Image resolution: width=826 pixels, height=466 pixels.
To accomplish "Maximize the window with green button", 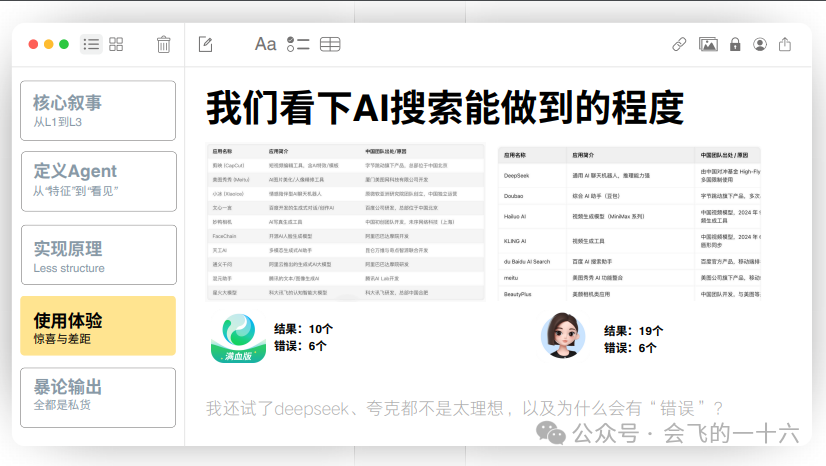I will click(64, 44).
